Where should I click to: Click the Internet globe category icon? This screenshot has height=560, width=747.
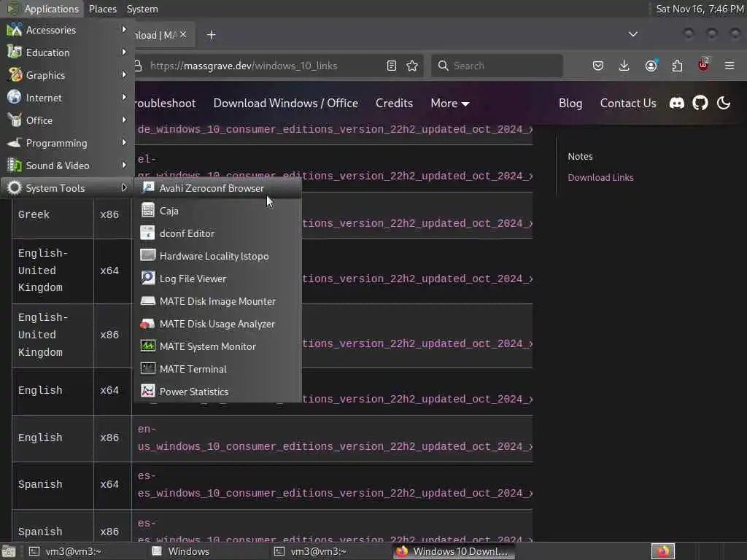click(15, 97)
